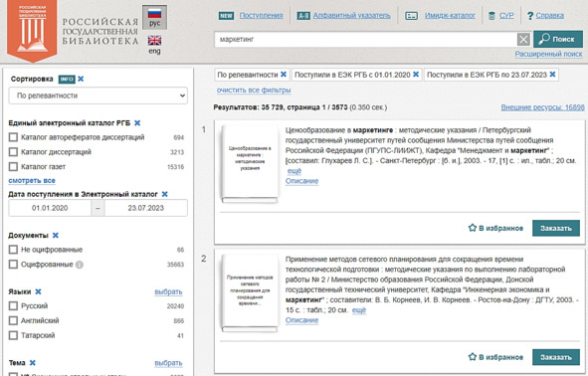Screen dimensions: 588x376
Task: Reset date range with blue X icon
Action: pyautogui.click(x=164, y=194)
